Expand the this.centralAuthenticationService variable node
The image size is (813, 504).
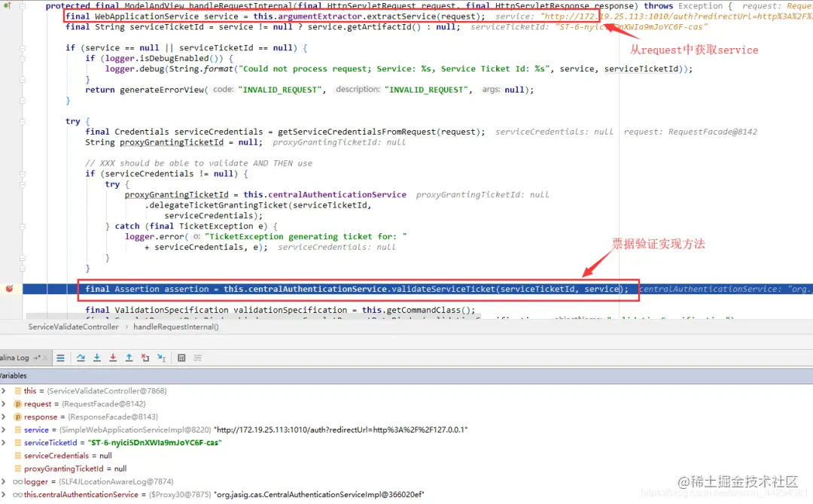tap(4, 495)
